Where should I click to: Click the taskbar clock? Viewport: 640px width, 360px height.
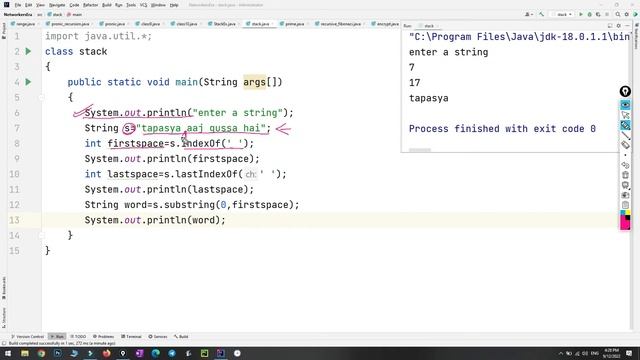point(611,353)
